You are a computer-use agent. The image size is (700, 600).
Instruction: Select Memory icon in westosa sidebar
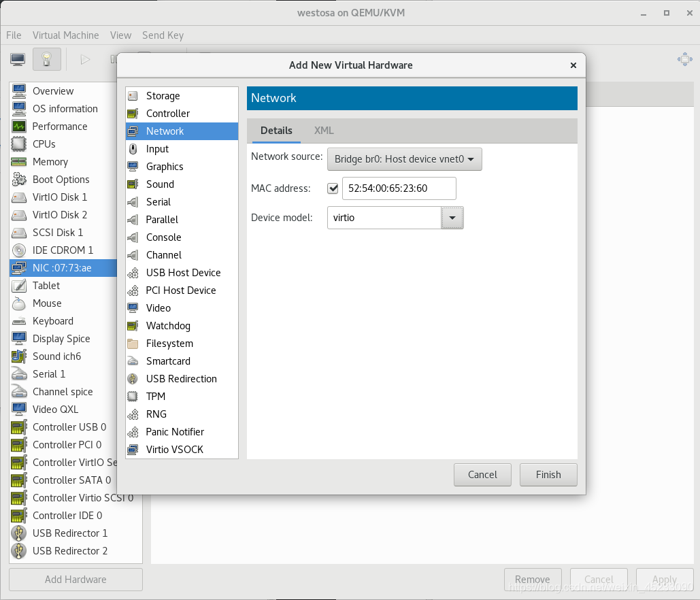tap(19, 162)
